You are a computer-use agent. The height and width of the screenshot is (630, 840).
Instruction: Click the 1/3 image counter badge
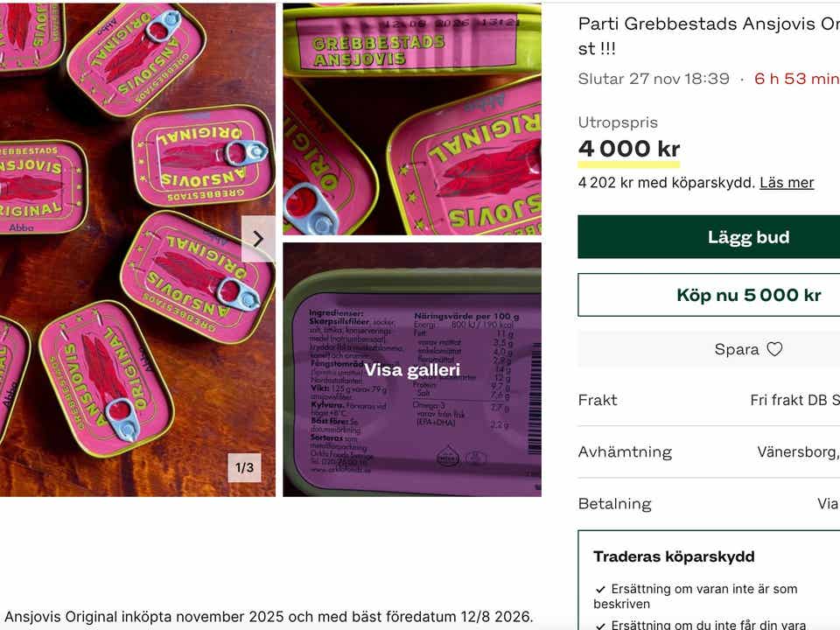(x=244, y=467)
